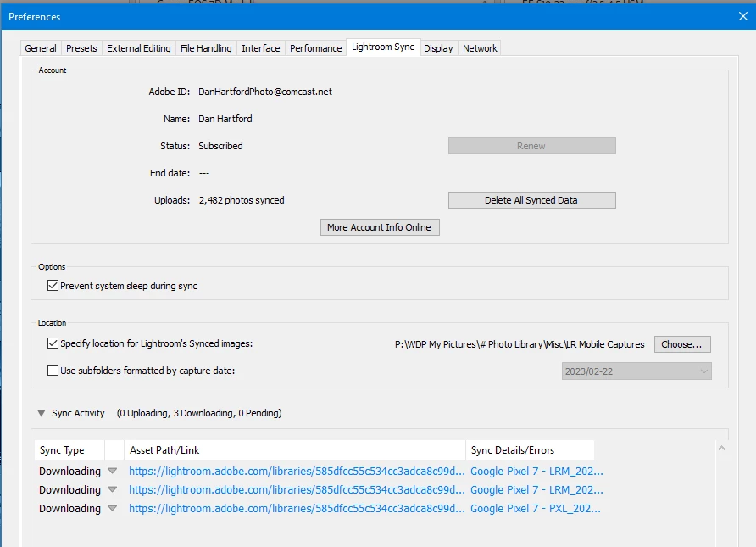Image resolution: width=756 pixels, height=547 pixels.
Task: Toggle Prevent system sleep during sync
Action: tap(53, 286)
